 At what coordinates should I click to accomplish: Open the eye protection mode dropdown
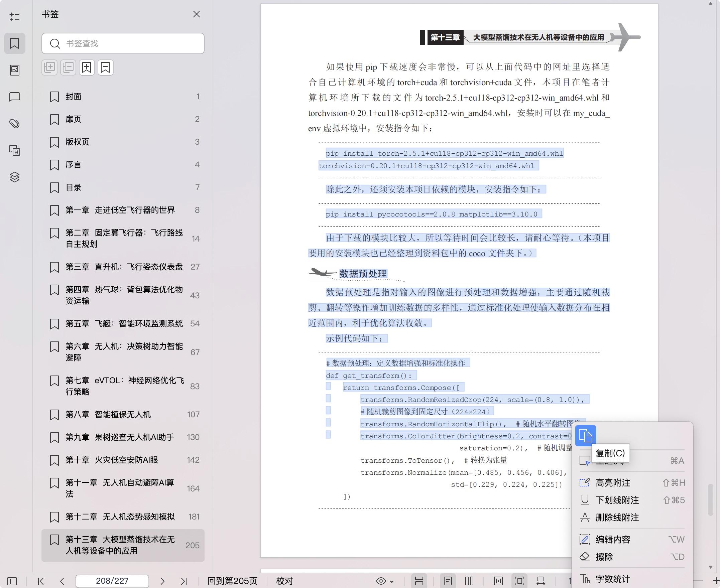click(x=385, y=581)
